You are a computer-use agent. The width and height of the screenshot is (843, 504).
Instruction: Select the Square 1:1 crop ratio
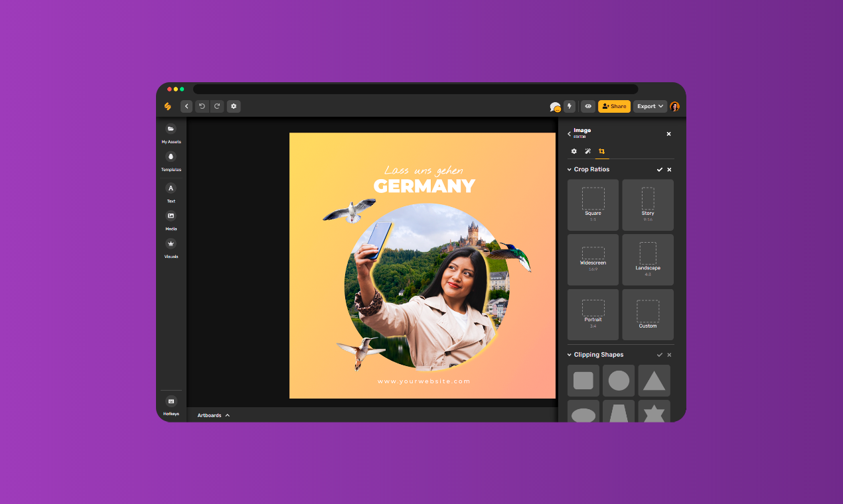(593, 205)
